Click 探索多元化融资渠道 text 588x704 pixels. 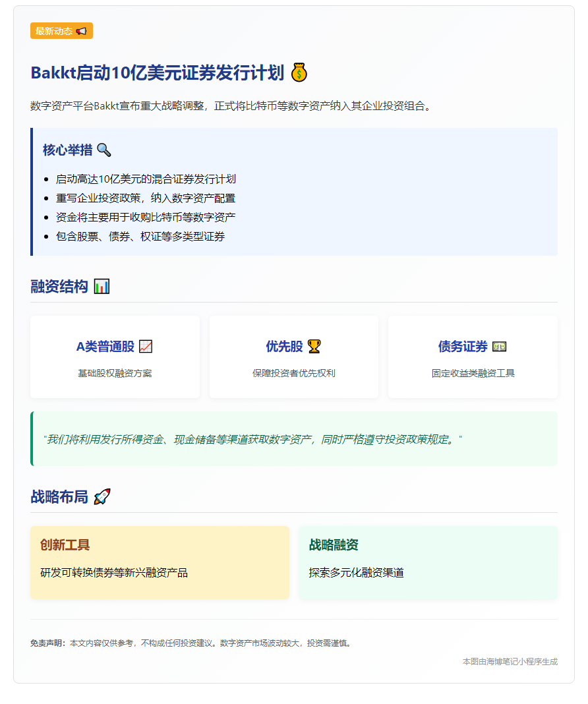(357, 572)
